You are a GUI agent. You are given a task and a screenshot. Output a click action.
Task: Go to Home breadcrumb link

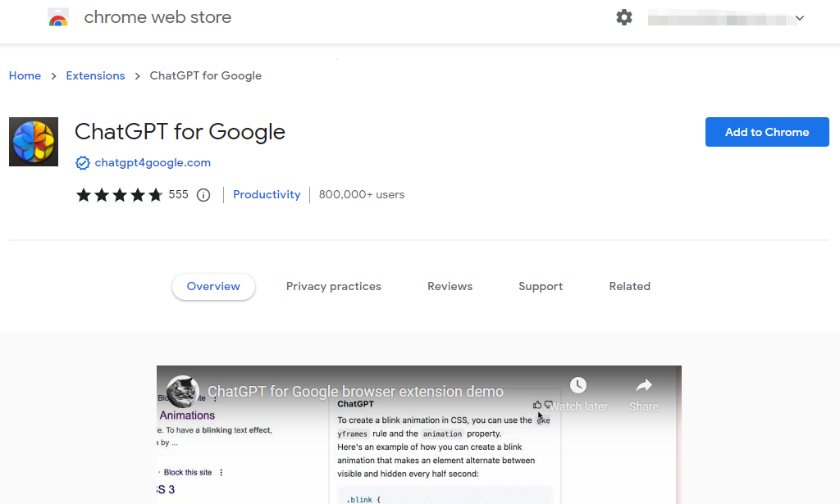pyautogui.click(x=25, y=76)
